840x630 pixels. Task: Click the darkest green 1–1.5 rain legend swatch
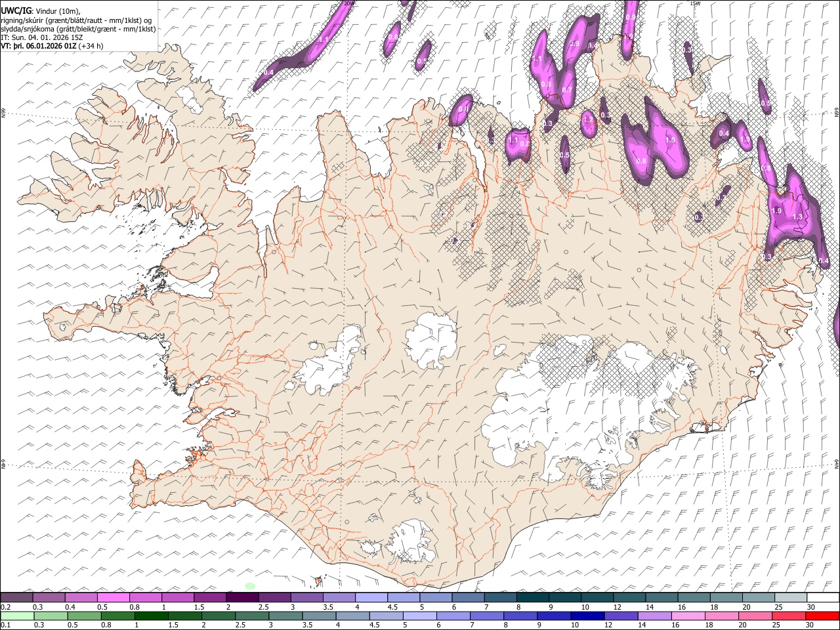pyautogui.click(x=152, y=616)
